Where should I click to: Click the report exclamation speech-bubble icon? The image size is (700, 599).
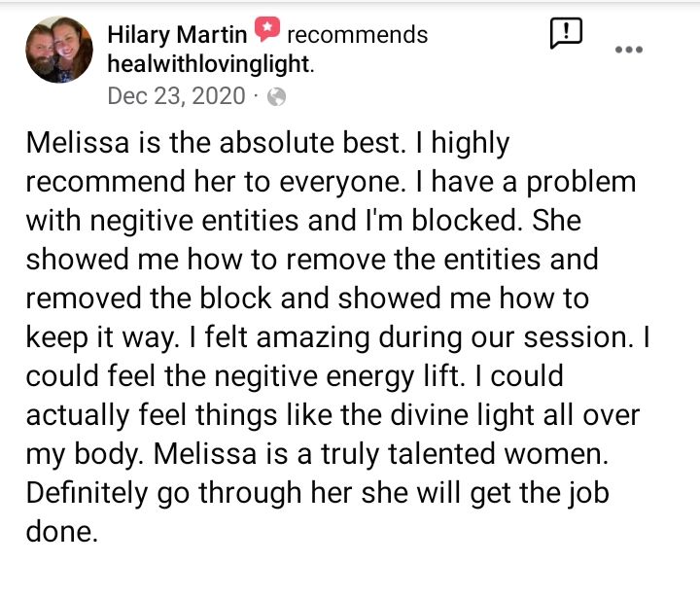click(x=566, y=34)
